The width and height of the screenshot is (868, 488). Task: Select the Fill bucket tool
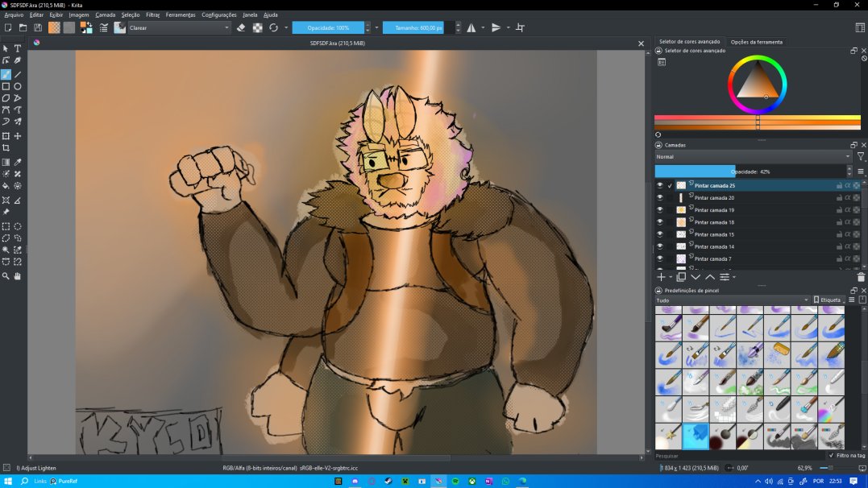click(6, 186)
